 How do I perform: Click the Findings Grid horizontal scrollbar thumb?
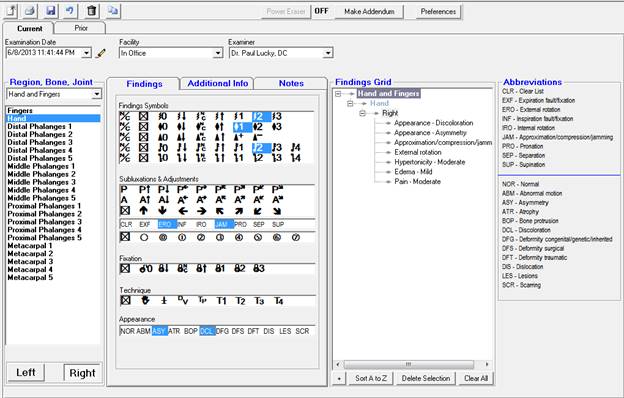(409, 364)
